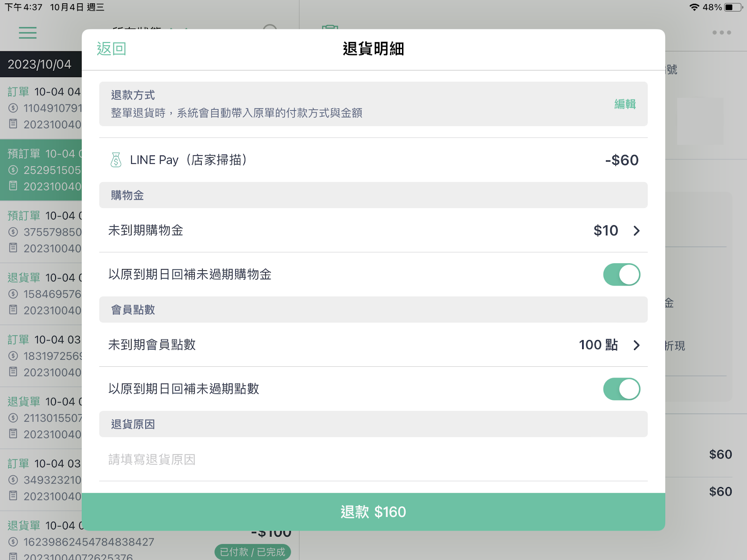
Task: Click the -$60 LINE Pay amount
Action: tap(622, 160)
